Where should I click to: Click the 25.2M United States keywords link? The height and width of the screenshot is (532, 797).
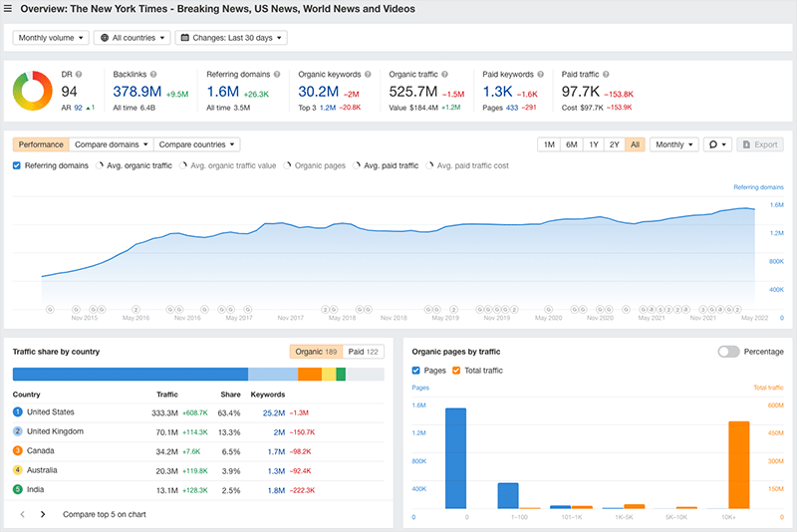pyautogui.click(x=273, y=413)
